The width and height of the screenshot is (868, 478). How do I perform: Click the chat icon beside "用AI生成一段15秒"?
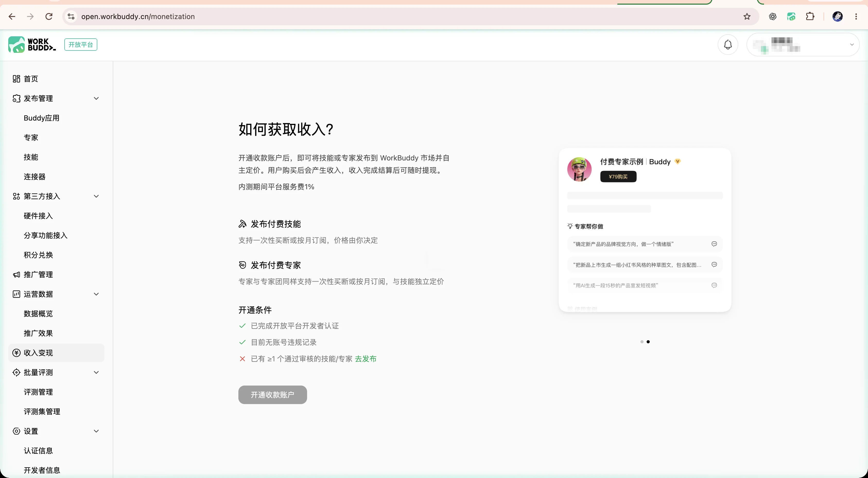pos(714,286)
